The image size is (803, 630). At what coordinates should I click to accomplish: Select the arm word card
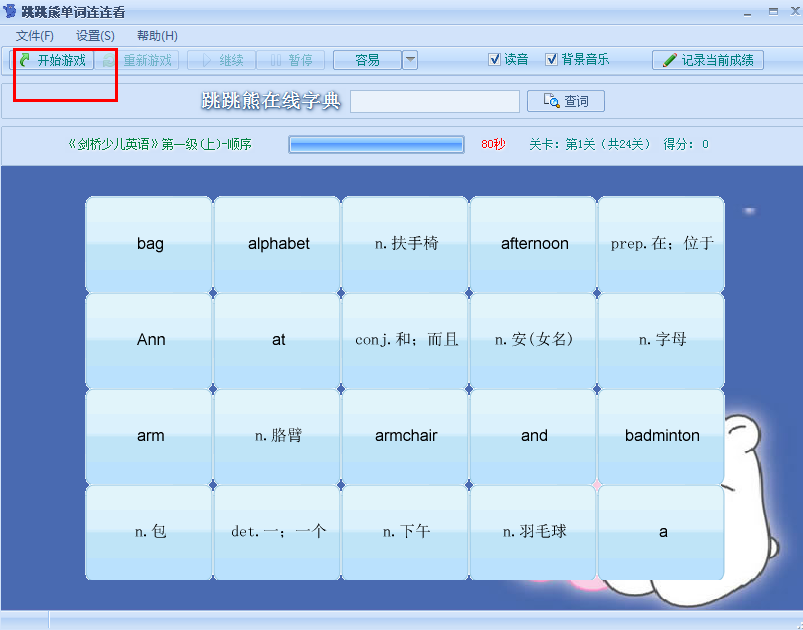[149, 436]
